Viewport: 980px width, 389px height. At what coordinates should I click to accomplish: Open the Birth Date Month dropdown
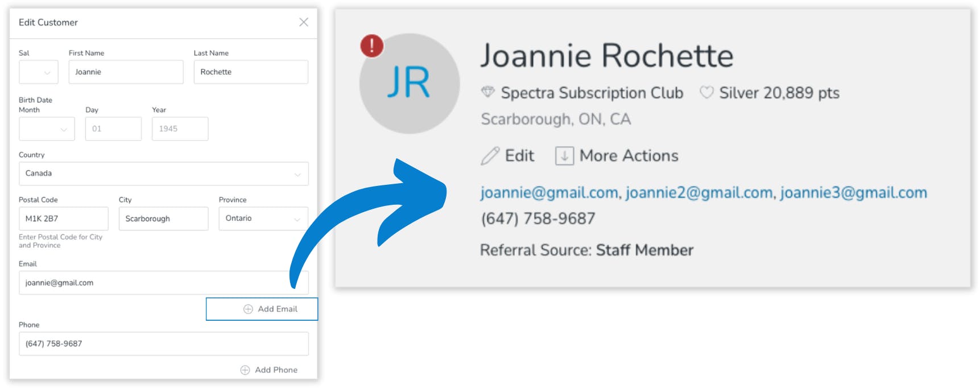click(x=47, y=129)
